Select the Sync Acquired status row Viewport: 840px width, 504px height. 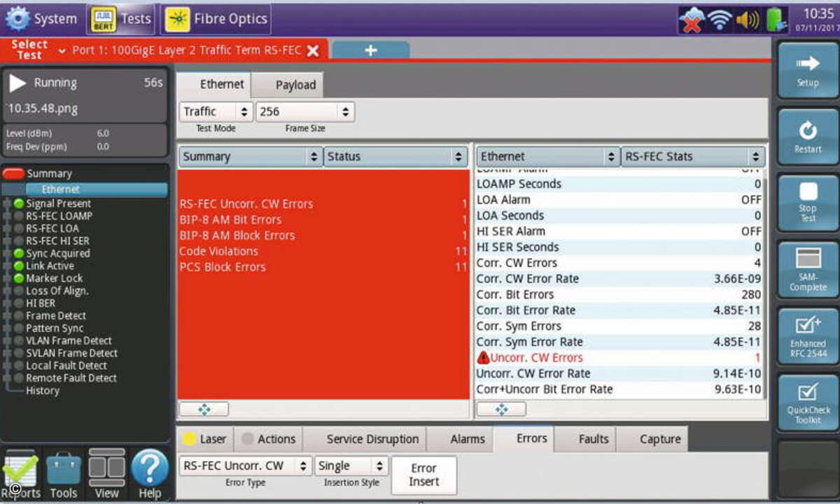click(x=57, y=253)
